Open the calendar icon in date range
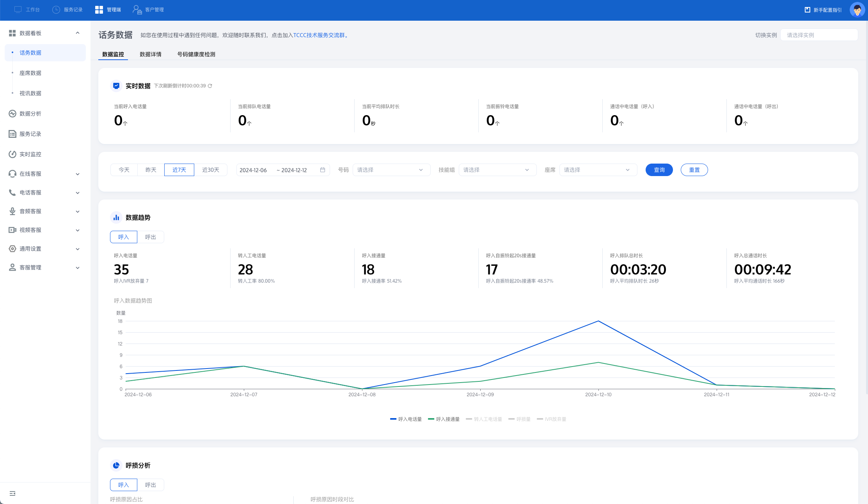Viewport: 868px width, 504px height. [323, 170]
